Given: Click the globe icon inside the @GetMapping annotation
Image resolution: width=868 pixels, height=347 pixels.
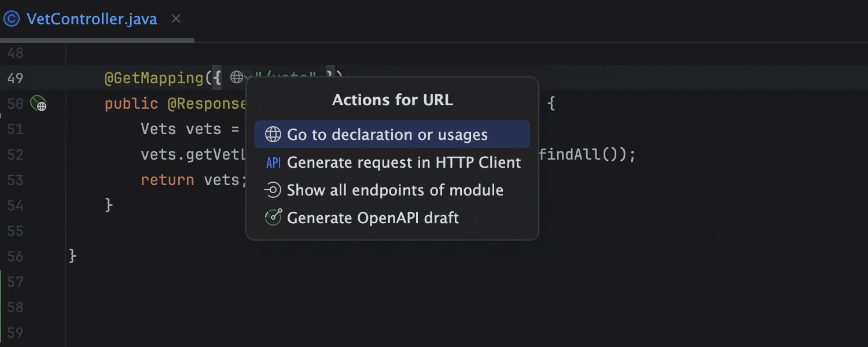Looking at the screenshot, I should click(237, 77).
